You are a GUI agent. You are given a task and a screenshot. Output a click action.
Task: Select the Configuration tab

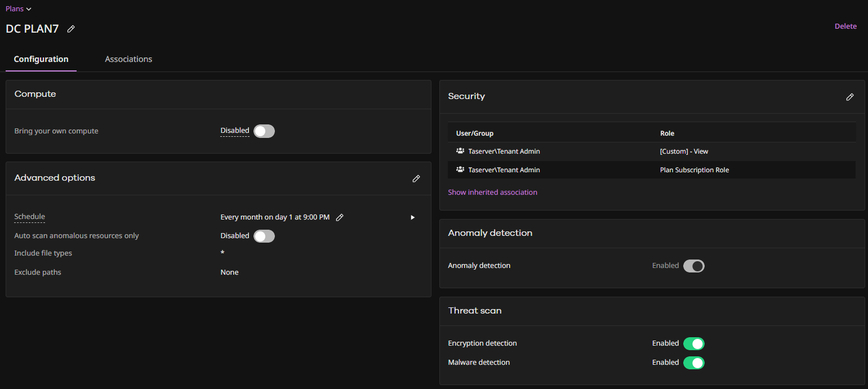point(41,59)
